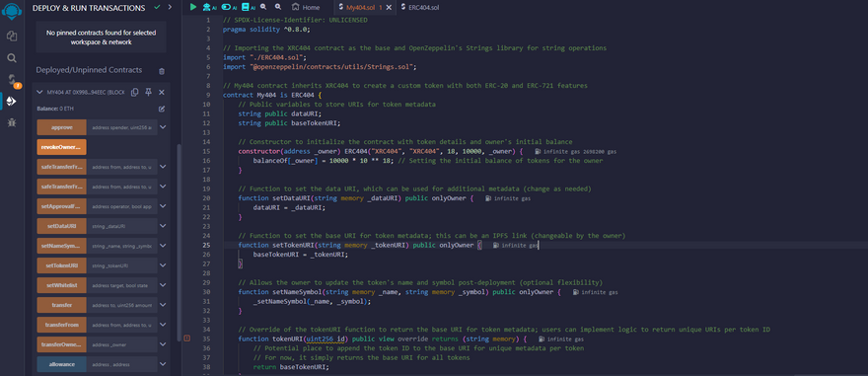Click code line 9 'contract My404 is ERC404'
The width and height of the screenshot is (868, 376).
pyautogui.click(x=273, y=96)
